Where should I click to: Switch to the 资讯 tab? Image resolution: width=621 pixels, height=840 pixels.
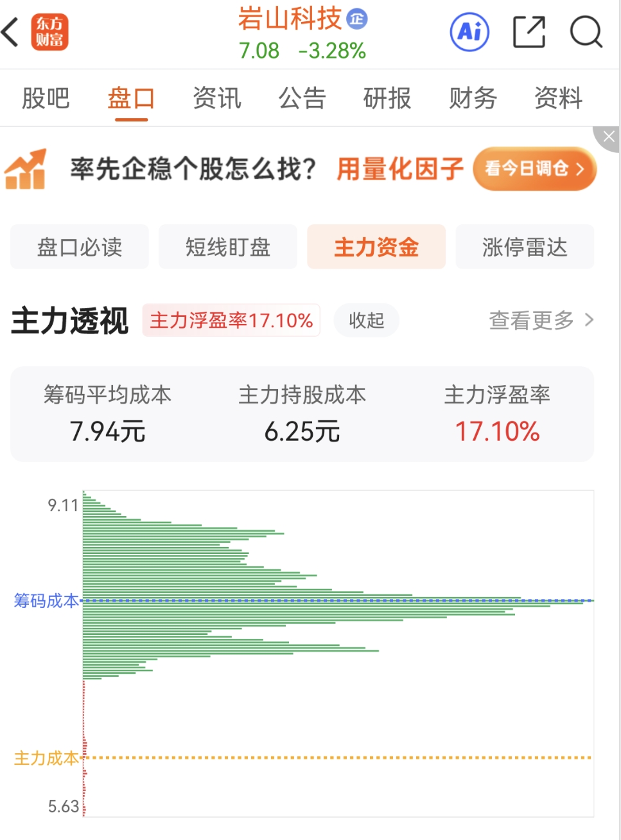point(217,98)
